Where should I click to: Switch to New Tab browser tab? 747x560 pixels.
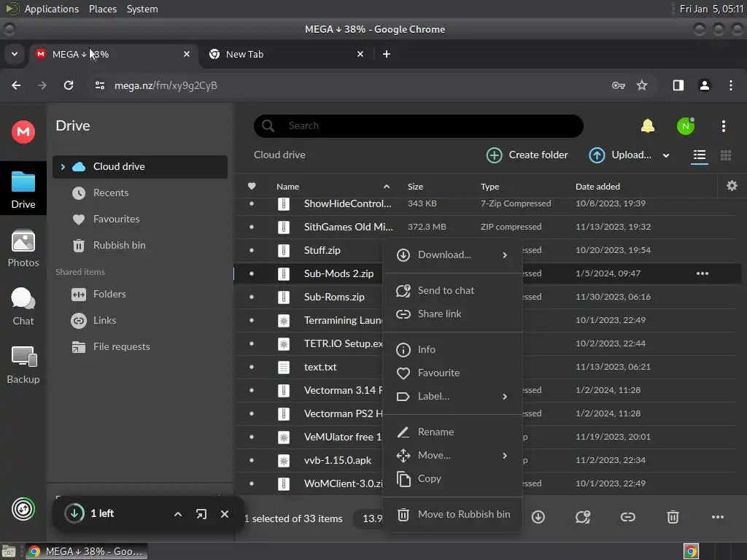click(287, 54)
